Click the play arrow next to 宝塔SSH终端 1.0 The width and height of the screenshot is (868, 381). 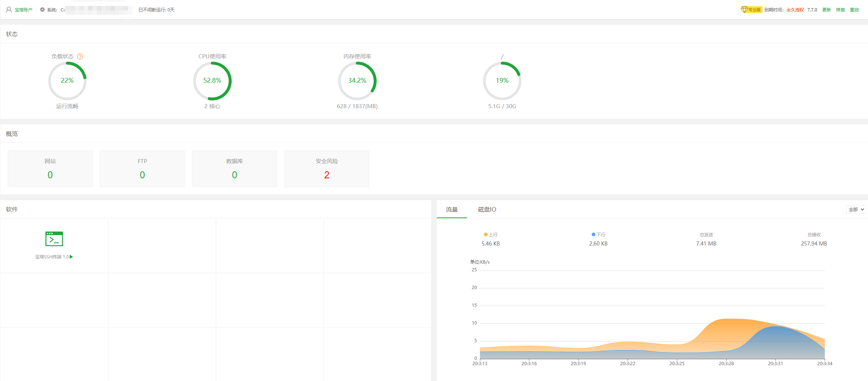72,256
